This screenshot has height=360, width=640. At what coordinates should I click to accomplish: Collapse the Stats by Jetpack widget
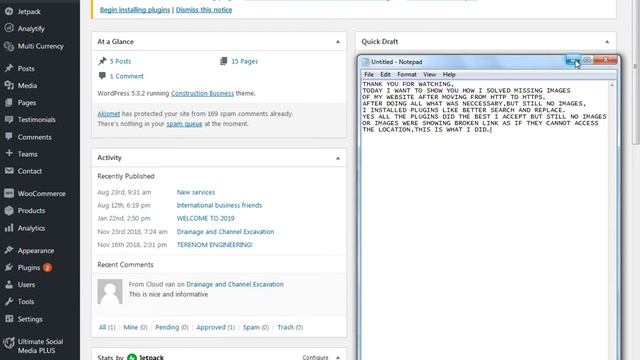(338, 357)
